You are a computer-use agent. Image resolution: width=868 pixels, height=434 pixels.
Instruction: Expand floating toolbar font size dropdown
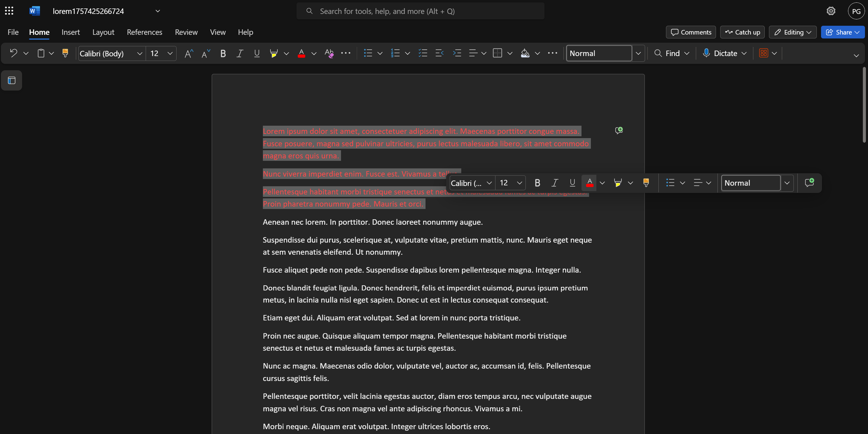coord(519,183)
